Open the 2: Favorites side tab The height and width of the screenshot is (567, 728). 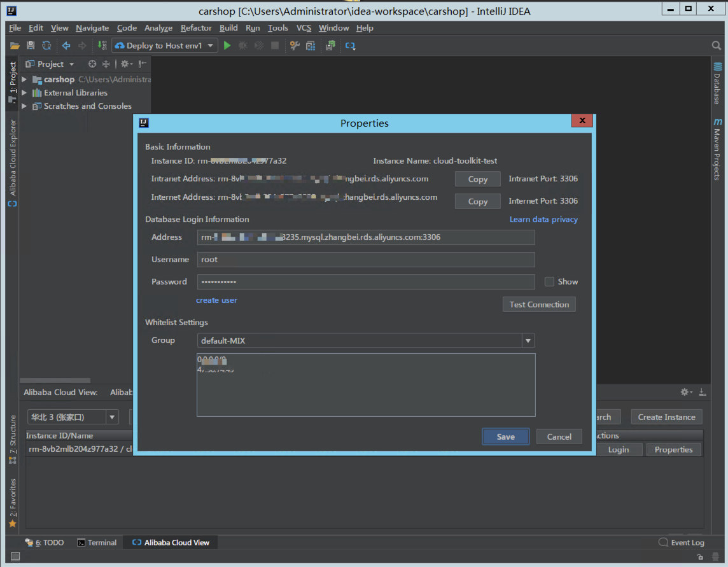pos(13,503)
